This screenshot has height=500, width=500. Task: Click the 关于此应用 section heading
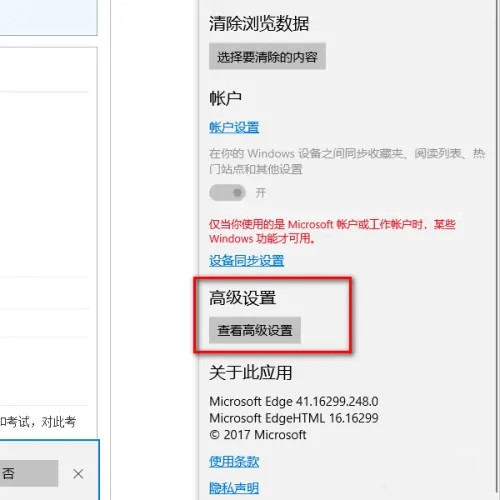click(x=251, y=372)
